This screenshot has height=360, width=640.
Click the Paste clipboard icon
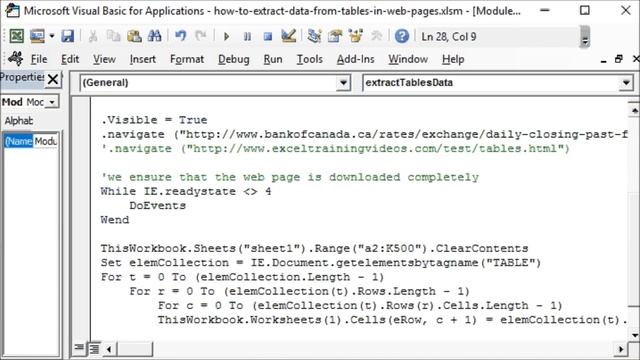pyautogui.click(x=134, y=36)
